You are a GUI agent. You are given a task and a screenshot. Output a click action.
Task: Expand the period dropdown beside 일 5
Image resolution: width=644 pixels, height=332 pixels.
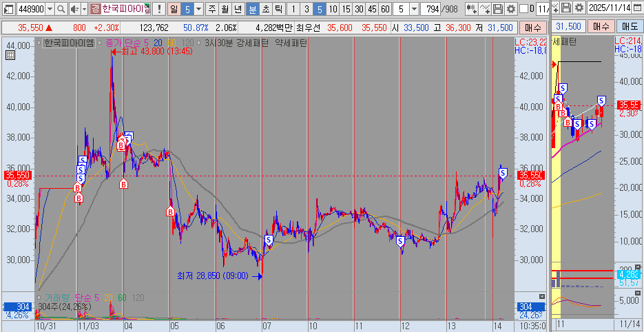[198, 9]
